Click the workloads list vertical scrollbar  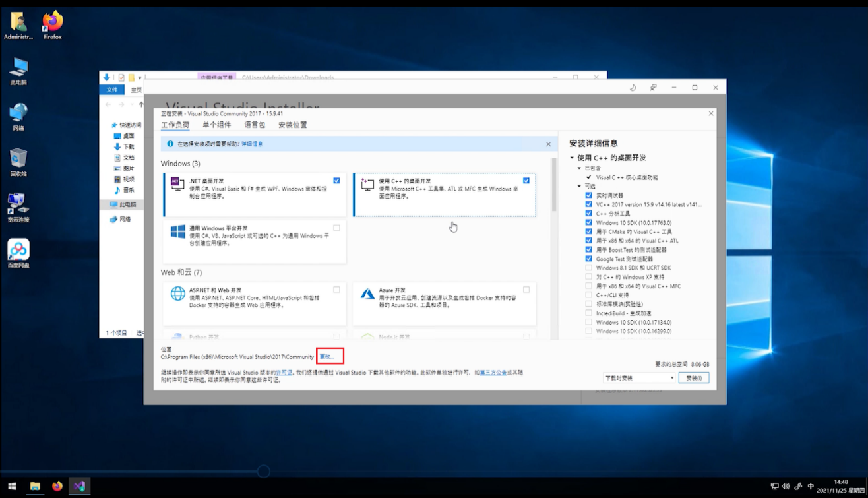tap(554, 185)
